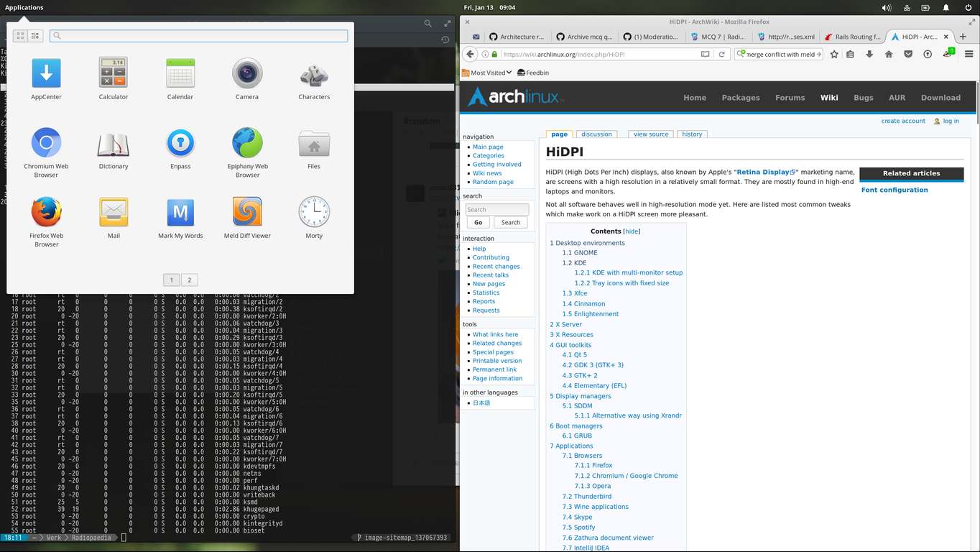Launch Mark My Words editor
The height and width of the screenshot is (552, 980).
pyautogui.click(x=180, y=218)
